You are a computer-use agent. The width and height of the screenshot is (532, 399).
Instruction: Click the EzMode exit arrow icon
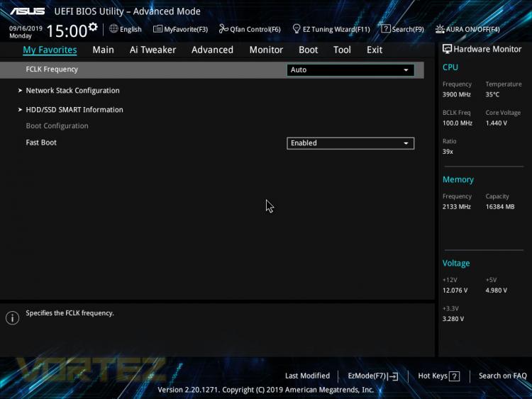click(x=393, y=376)
